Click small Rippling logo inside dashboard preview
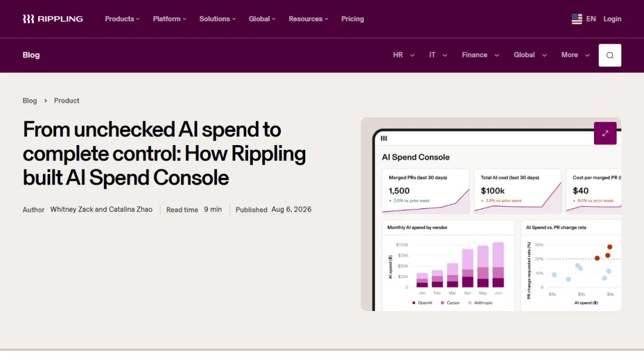 tap(383, 139)
